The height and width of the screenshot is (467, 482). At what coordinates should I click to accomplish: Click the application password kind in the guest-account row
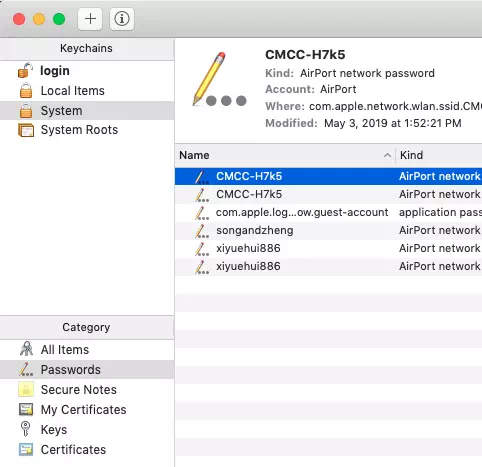(440, 212)
